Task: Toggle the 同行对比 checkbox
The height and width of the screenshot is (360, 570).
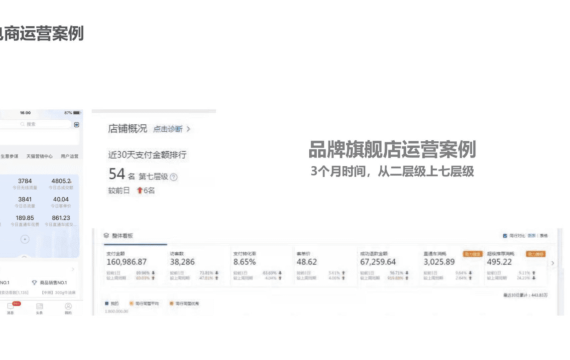Action: click(505, 236)
